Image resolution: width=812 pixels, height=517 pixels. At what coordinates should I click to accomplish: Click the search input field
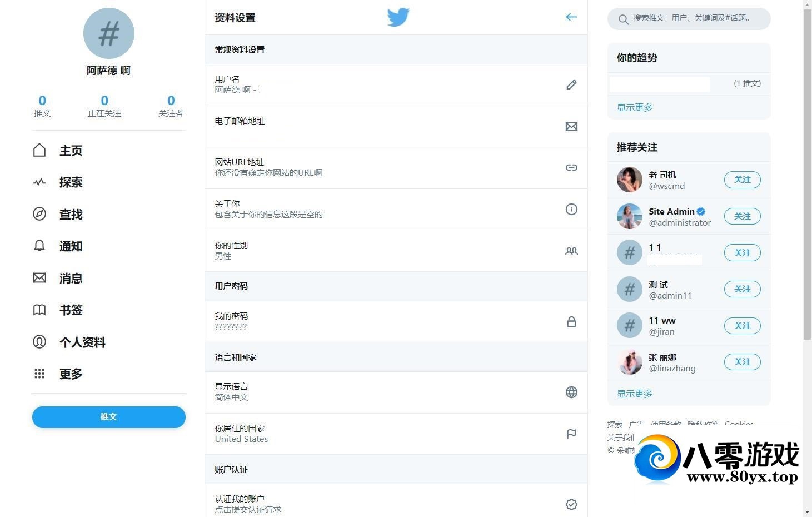tap(689, 19)
